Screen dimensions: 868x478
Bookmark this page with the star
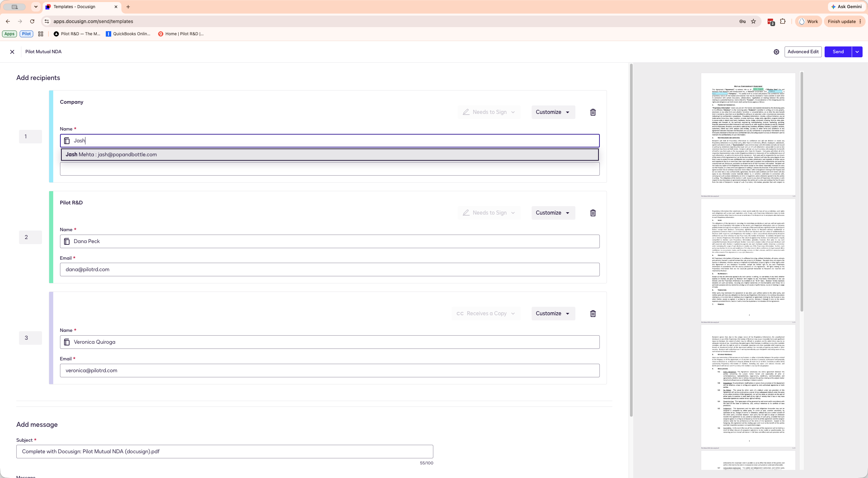(753, 21)
